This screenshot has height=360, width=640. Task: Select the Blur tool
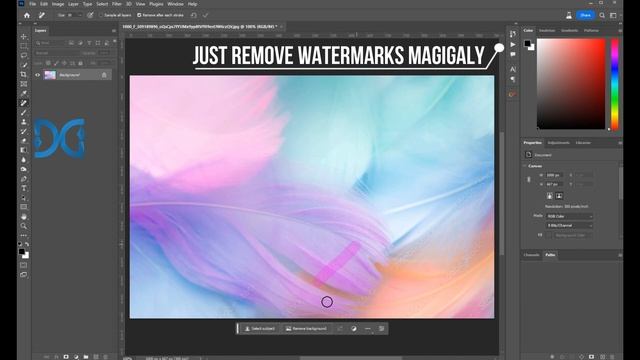24,160
